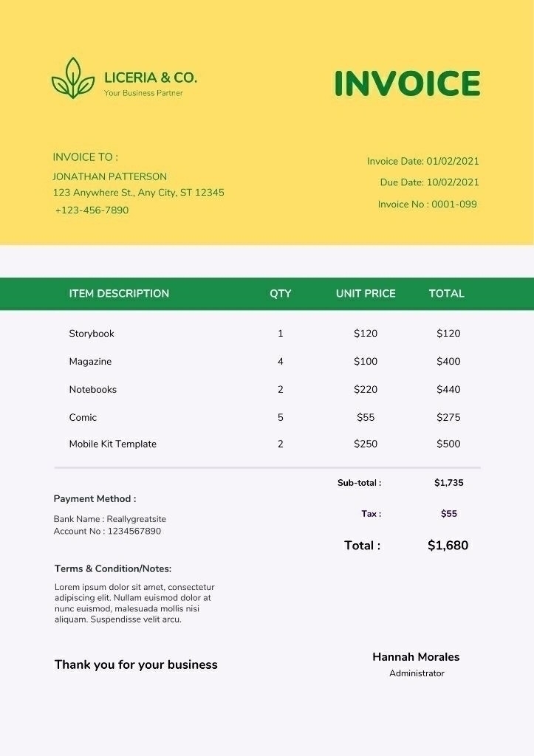Click the Sub-total amount $1,735
534x756 pixels.
(448, 483)
